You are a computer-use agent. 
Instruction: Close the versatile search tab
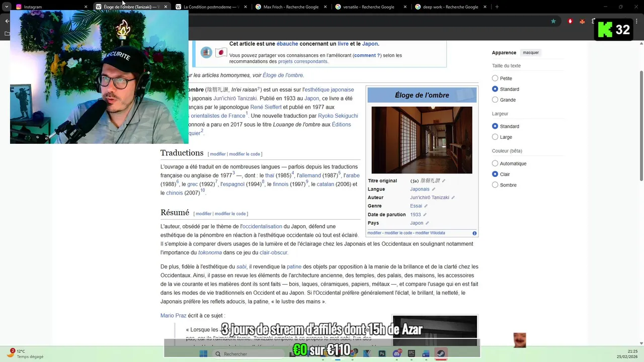click(x=406, y=7)
